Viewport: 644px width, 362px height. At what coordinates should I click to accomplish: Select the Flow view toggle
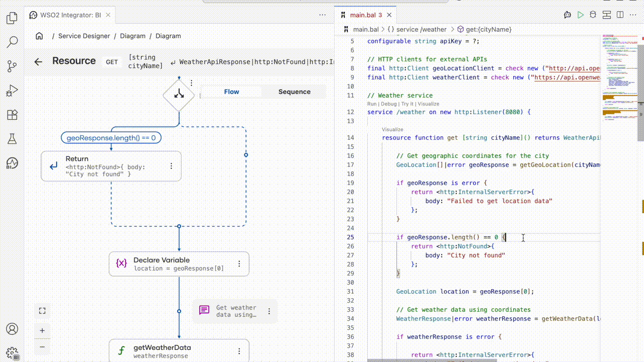click(231, 92)
